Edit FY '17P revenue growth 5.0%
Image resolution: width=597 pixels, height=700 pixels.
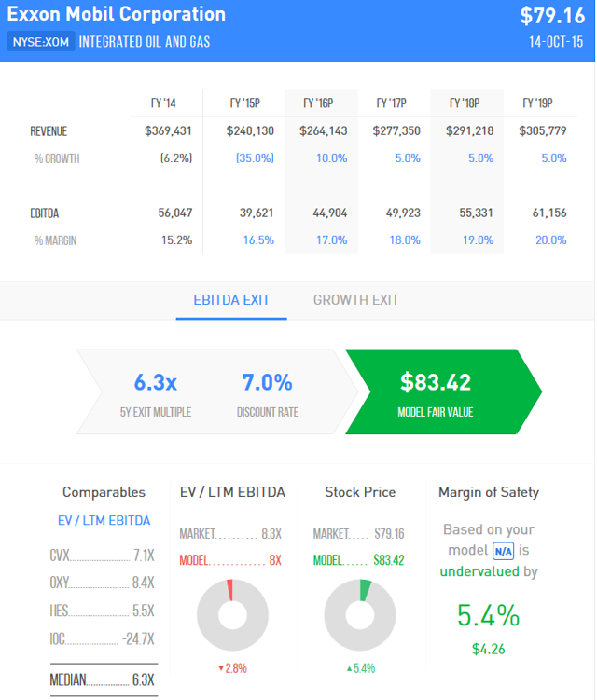pyautogui.click(x=408, y=158)
